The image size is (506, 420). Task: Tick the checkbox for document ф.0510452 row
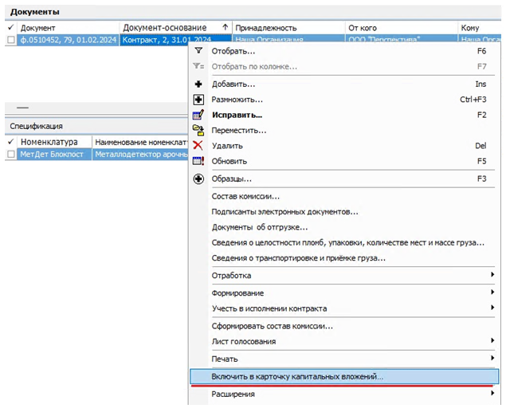pos(11,40)
